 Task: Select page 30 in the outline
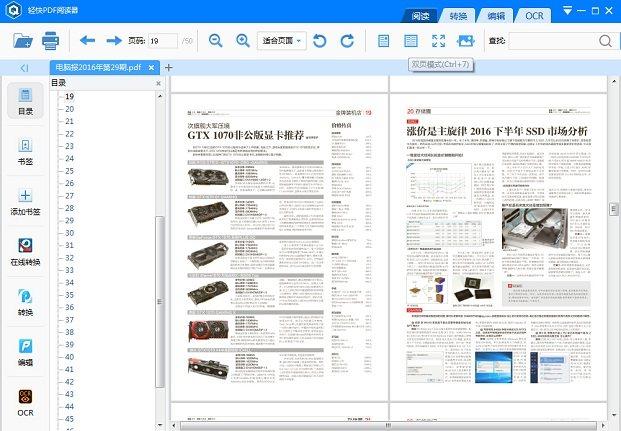point(70,233)
